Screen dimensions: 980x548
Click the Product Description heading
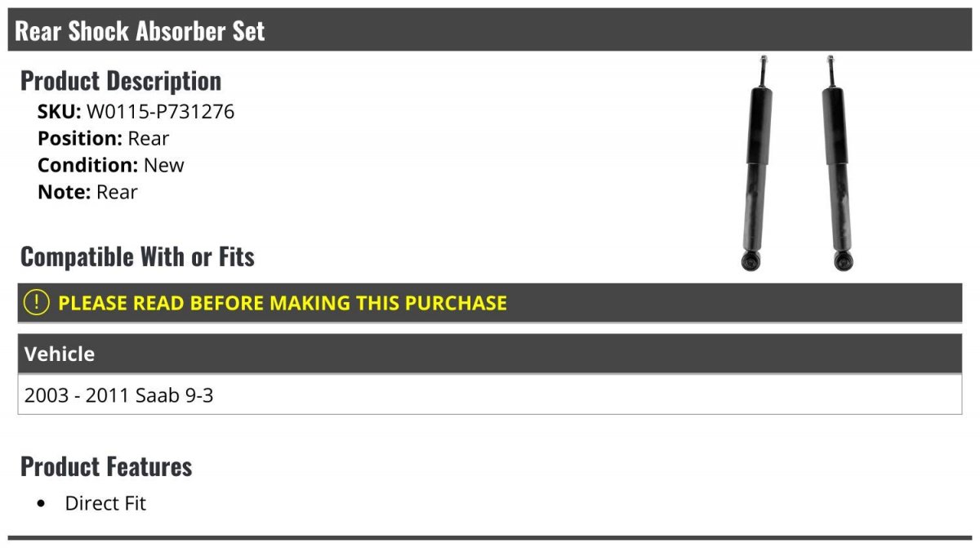tap(121, 81)
